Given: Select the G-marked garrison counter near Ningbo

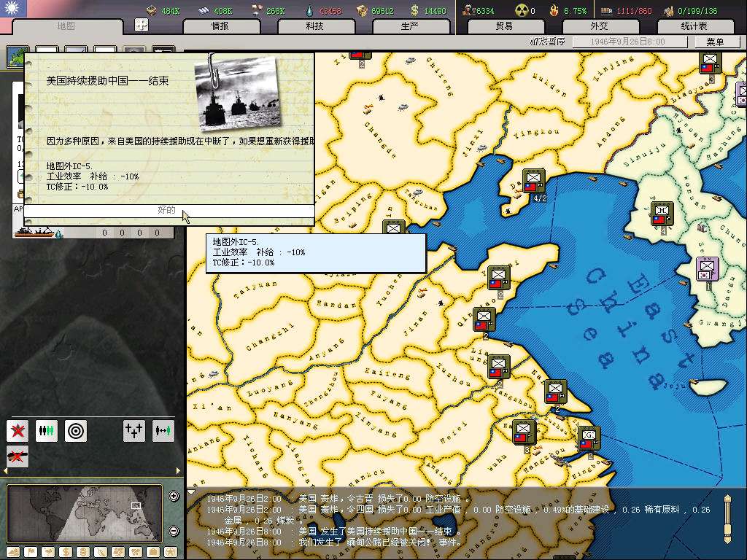Looking at the screenshot, I should coord(589,439).
